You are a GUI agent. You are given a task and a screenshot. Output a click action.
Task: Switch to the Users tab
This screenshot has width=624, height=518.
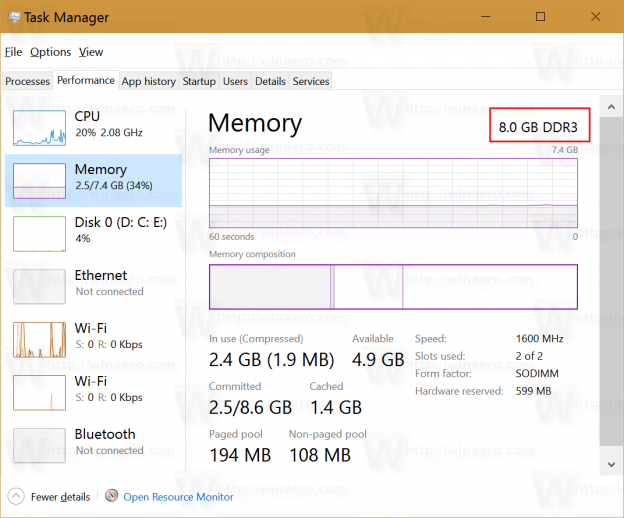click(x=235, y=81)
